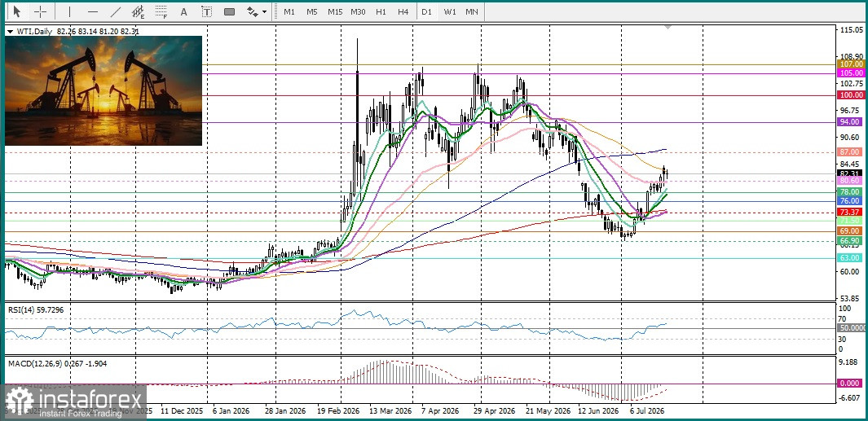Click the 13 Mar 2026 date label

391,411
